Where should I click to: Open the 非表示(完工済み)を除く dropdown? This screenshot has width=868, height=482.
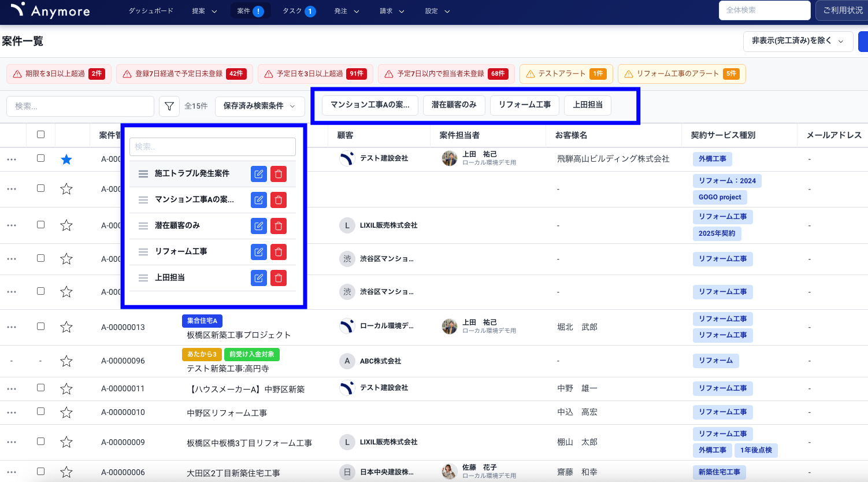click(797, 42)
